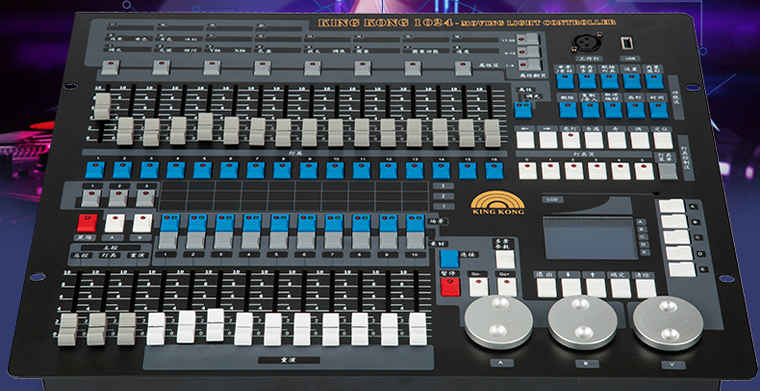Toggle the red blackout button beside button A

(x=87, y=222)
